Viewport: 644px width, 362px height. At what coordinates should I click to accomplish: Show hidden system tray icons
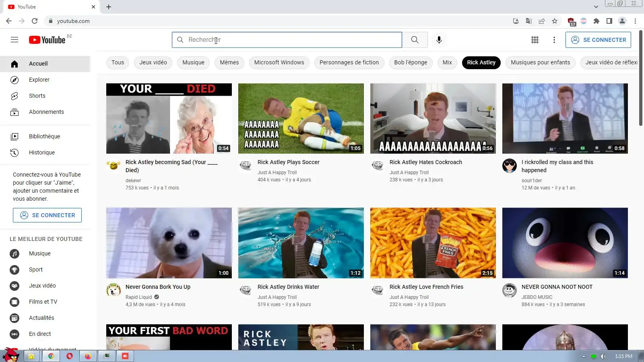pyautogui.click(x=584, y=356)
